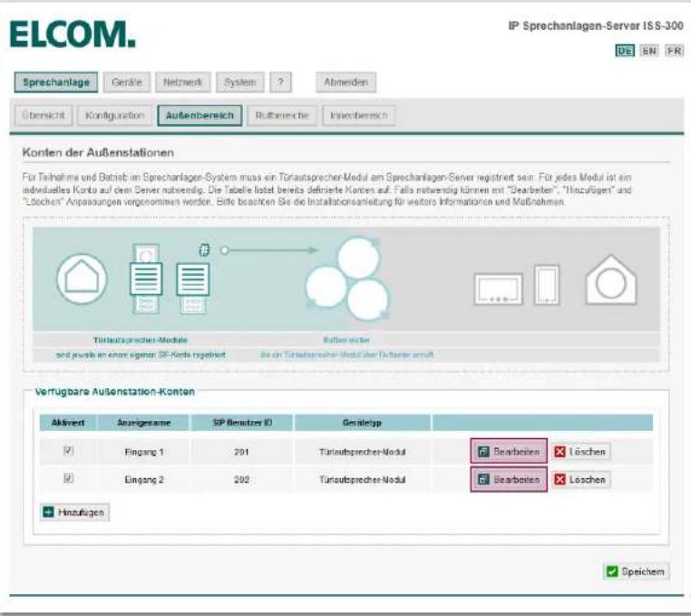691x616 pixels.
Task: Select the Außenbereich sub-tab
Action: (x=200, y=115)
